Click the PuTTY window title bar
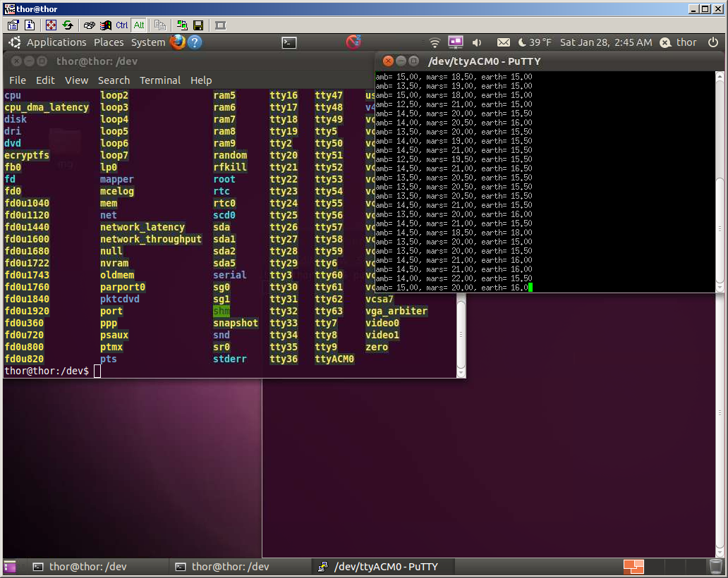This screenshot has width=728, height=578. tap(548, 61)
